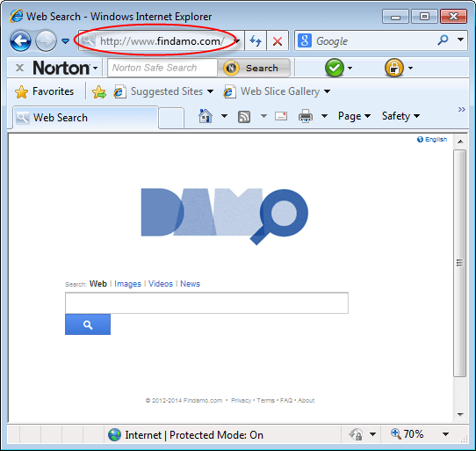Open Web Slice Gallery in favorites bar
476x451 pixels.
[x=277, y=91]
